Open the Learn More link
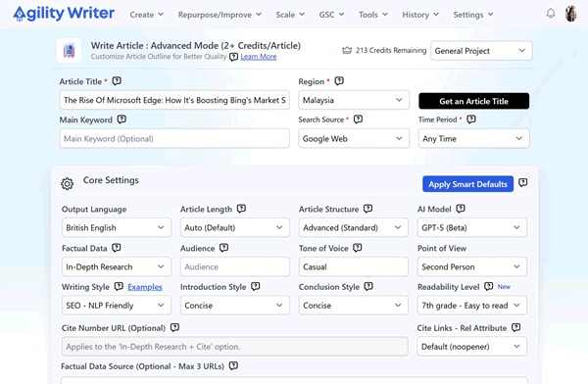The image size is (588, 384). [x=259, y=57]
